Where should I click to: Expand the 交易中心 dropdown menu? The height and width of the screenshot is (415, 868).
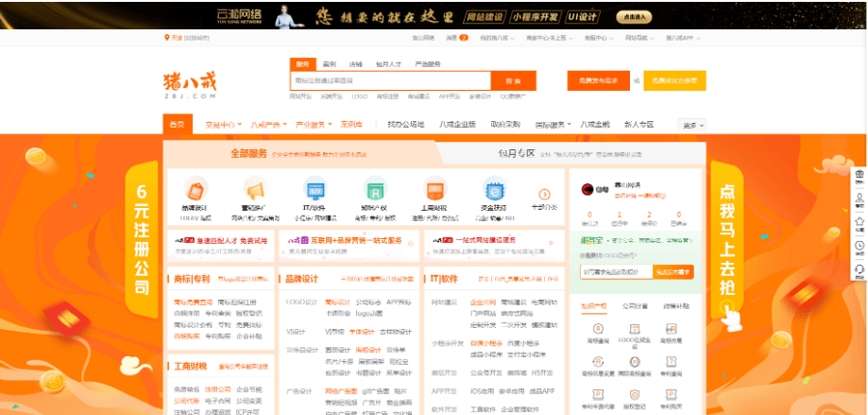[222, 125]
